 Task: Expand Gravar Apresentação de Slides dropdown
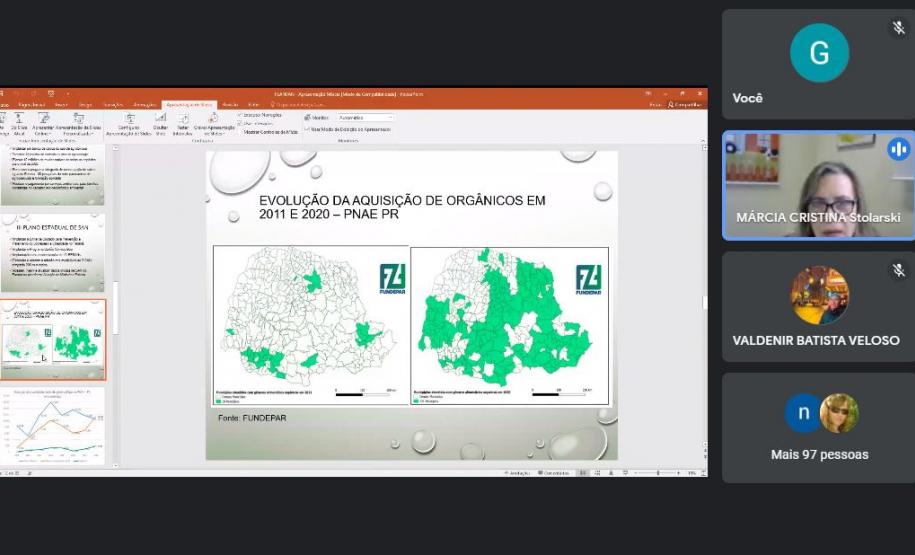coord(213,132)
